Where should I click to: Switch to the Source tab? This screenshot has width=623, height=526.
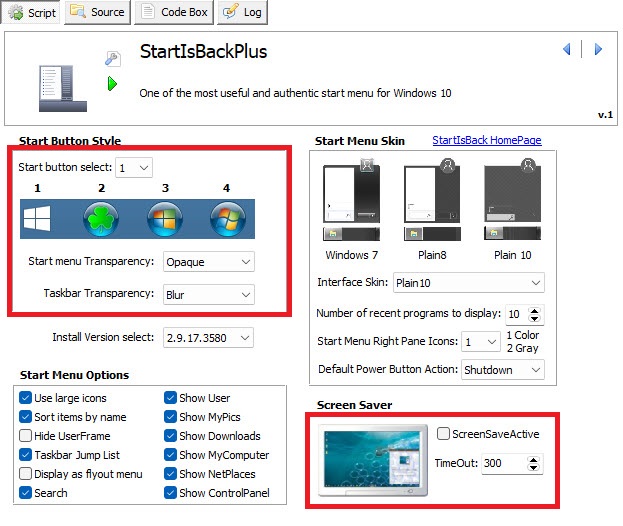(x=97, y=12)
